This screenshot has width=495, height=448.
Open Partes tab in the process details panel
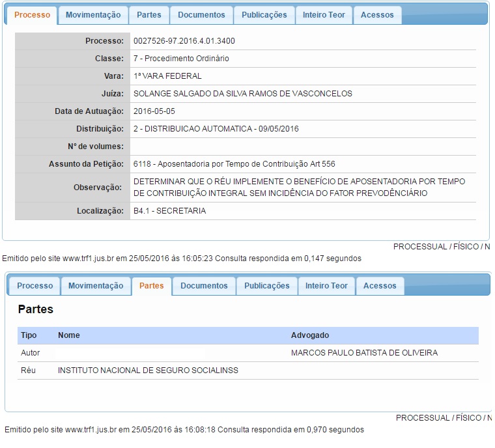pos(148,15)
